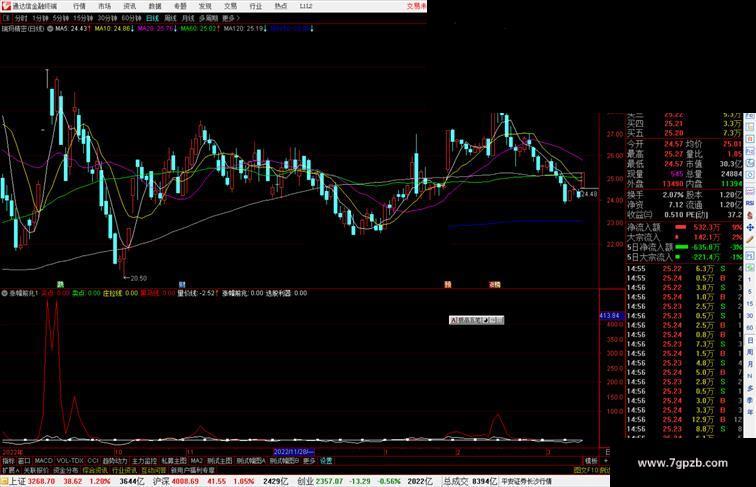Image resolution: width=756 pixels, height=487 pixels.
Task: Click the MA5 value label
Action: click(x=72, y=29)
